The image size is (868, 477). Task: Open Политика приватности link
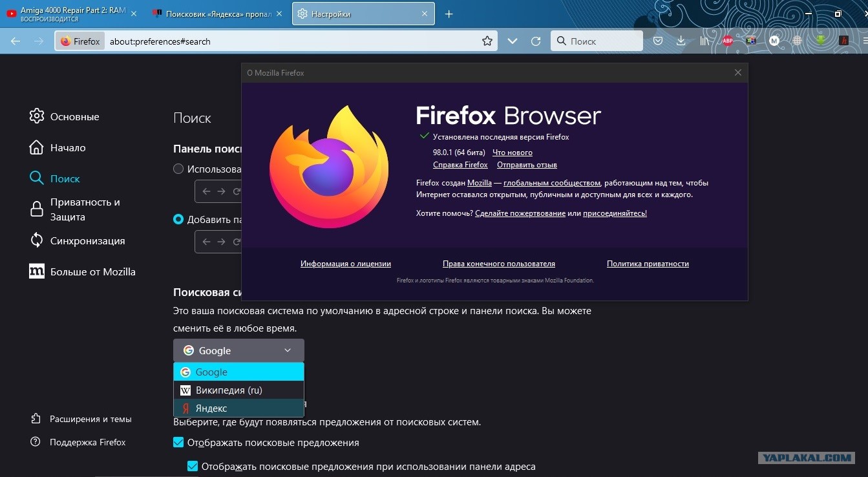point(648,264)
